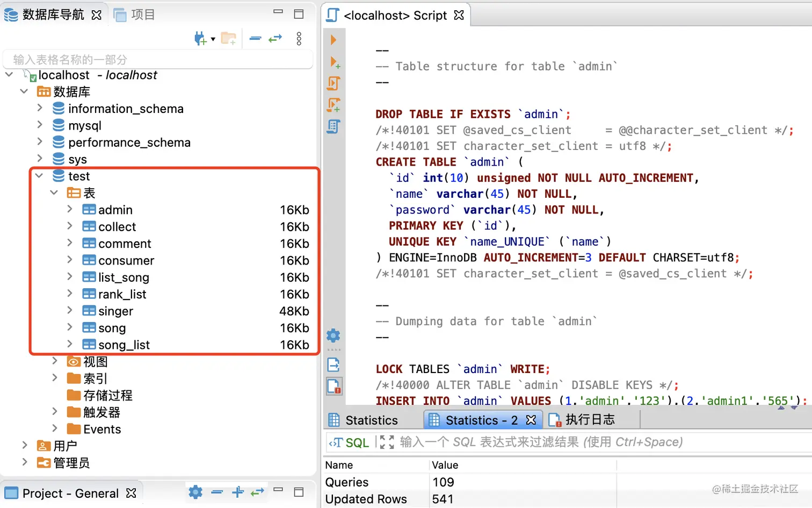The width and height of the screenshot is (812, 508).
Task: Toggle the output log icon in editor sidebar
Action: click(x=334, y=386)
